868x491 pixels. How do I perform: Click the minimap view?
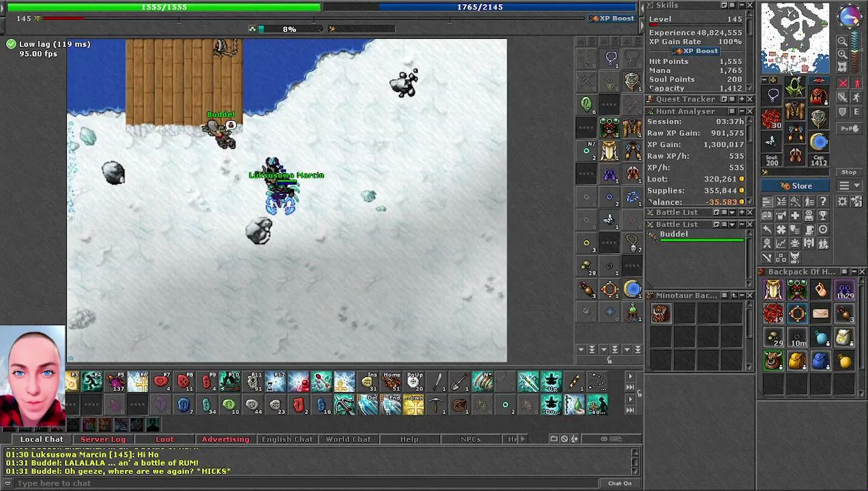[x=796, y=38]
